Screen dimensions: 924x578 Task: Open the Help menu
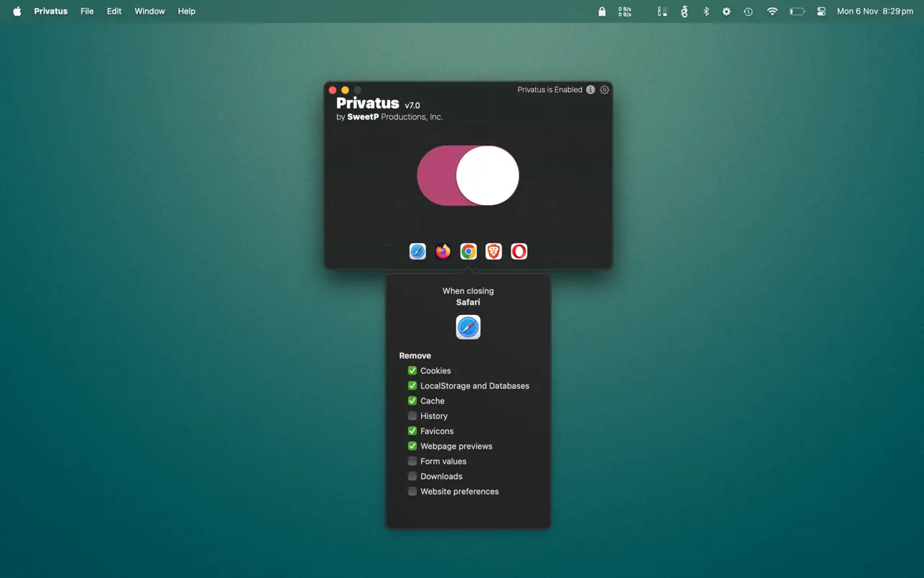(186, 12)
